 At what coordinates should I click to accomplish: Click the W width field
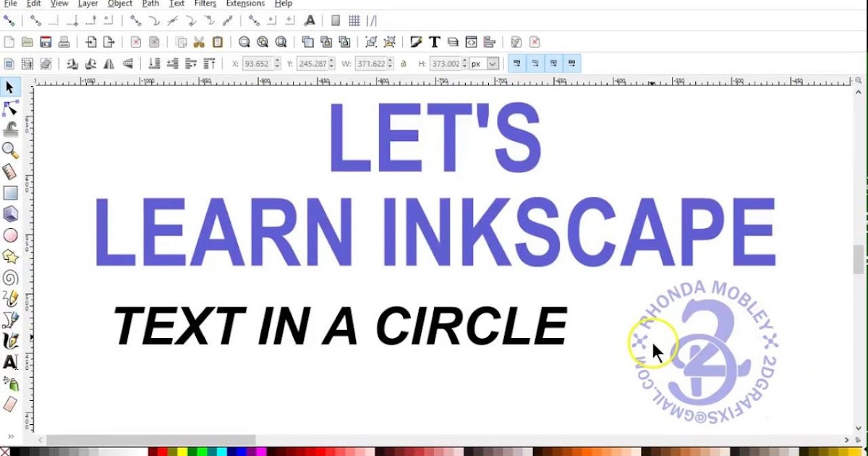pyautogui.click(x=375, y=64)
